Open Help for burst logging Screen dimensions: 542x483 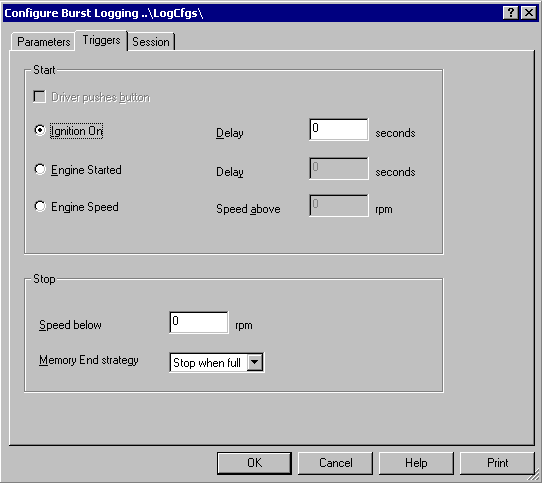[x=416, y=463]
